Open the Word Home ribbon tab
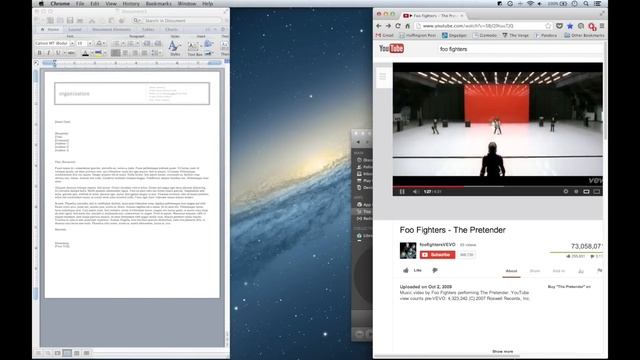 (50, 29)
